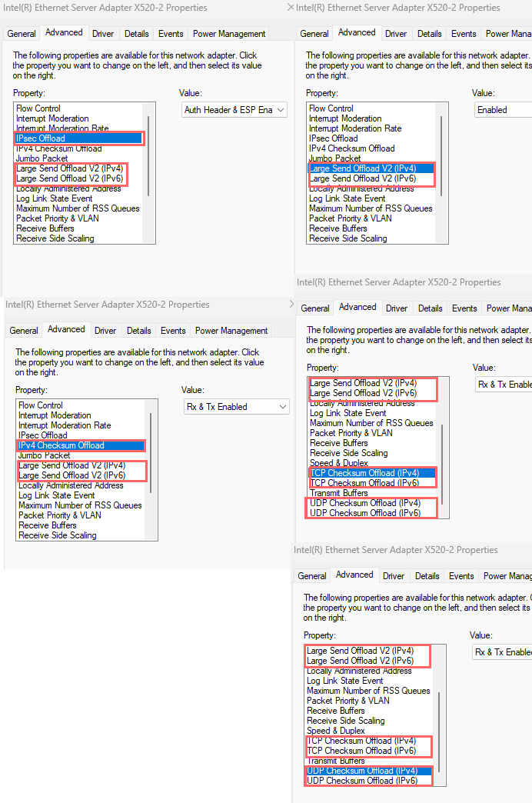532x803 pixels.
Task: Go to General tab in dialog with 'Enabled' value
Action: [x=314, y=34]
